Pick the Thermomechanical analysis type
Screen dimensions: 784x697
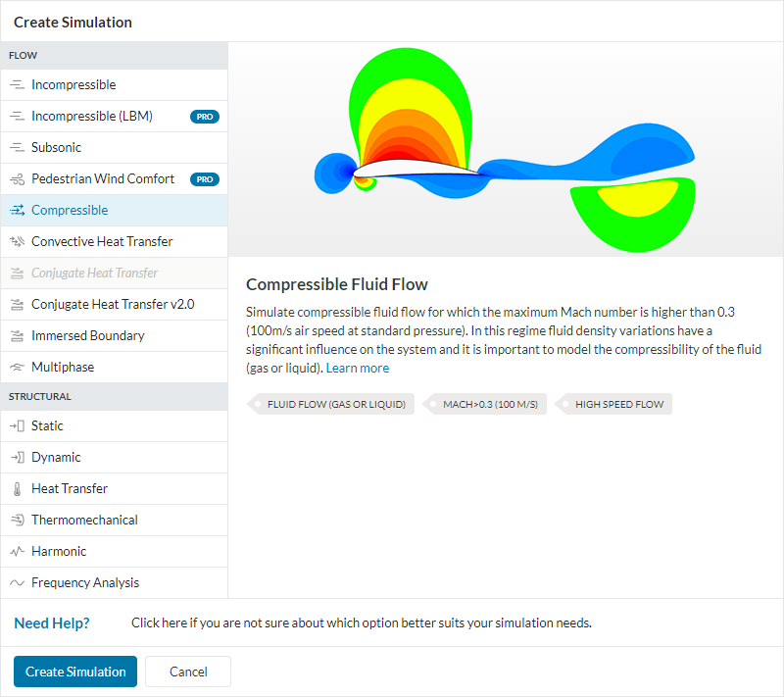(x=84, y=521)
